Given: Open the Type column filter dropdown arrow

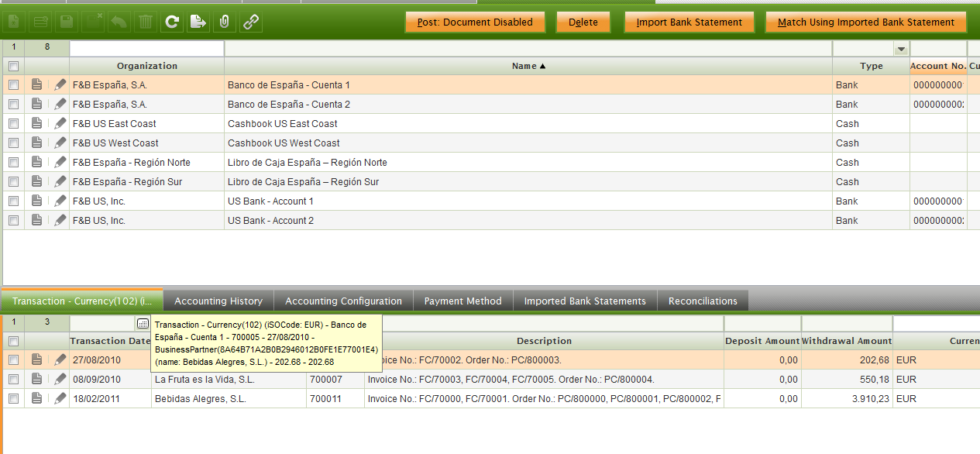Looking at the screenshot, I should (x=901, y=49).
